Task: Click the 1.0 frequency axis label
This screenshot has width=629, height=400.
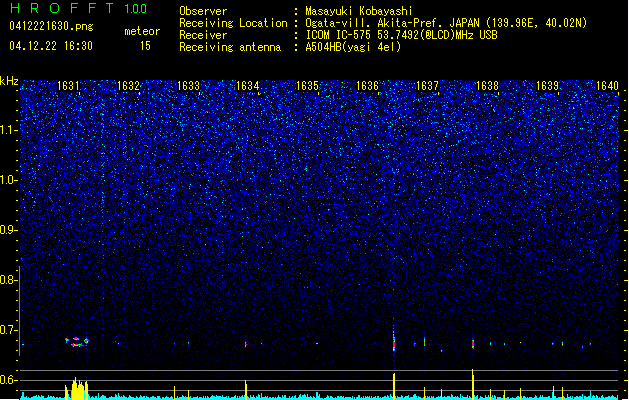Action: (9, 181)
